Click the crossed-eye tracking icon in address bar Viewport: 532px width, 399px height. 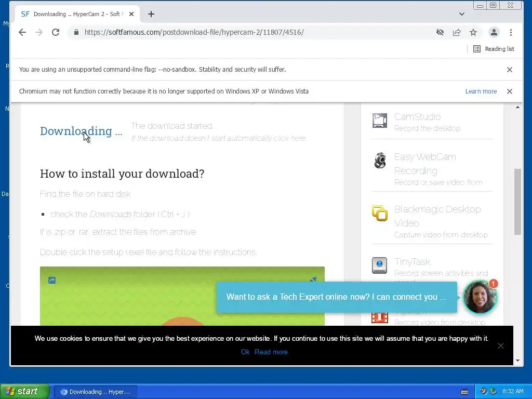pos(440,32)
